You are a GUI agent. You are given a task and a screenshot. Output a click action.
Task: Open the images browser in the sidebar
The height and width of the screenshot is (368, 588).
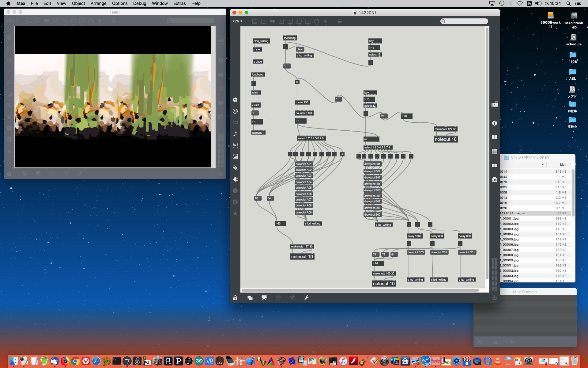point(235,157)
